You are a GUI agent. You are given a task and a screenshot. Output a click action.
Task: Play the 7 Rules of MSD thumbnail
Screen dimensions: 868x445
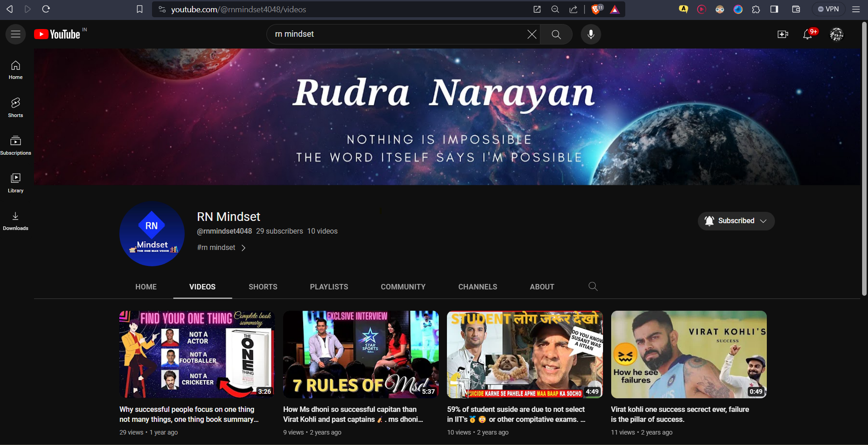[361, 355]
